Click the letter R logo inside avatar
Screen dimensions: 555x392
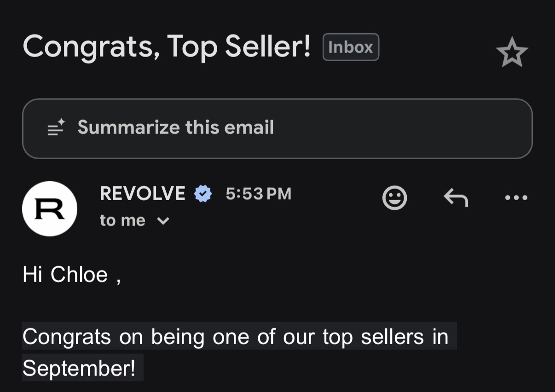coord(50,209)
